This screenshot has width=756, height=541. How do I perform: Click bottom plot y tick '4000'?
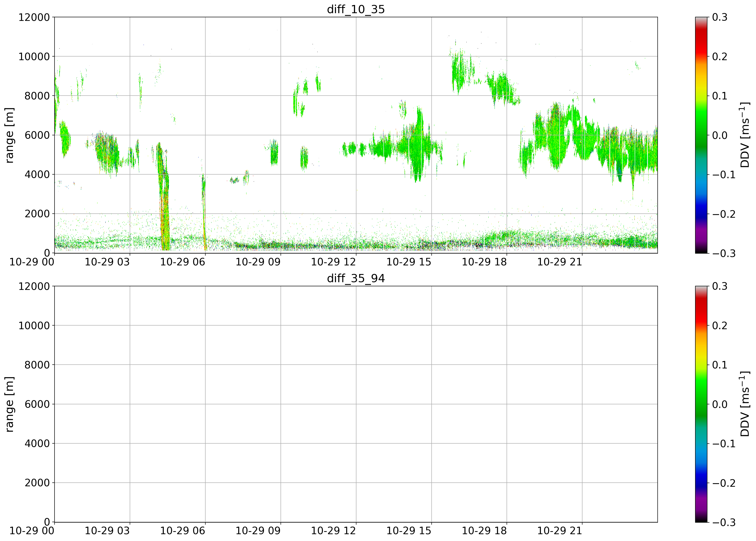coord(37,444)
